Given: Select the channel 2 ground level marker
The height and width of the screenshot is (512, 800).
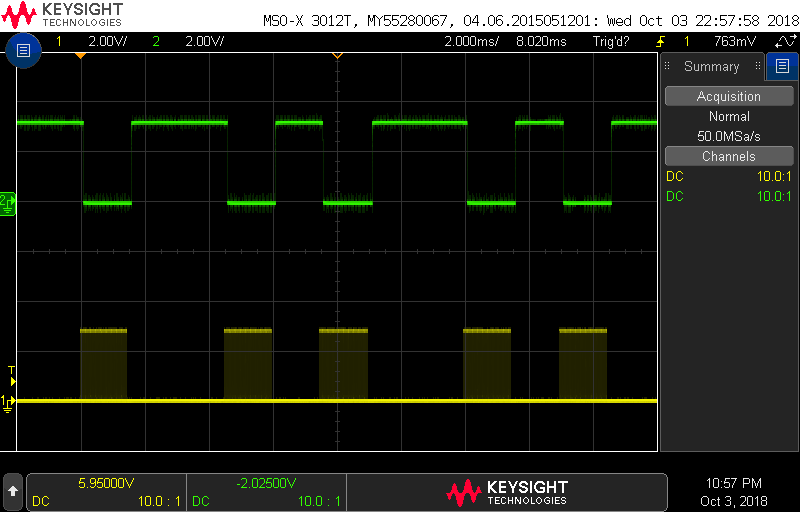Looking at the screenshot, I should [x=7, y=203].
